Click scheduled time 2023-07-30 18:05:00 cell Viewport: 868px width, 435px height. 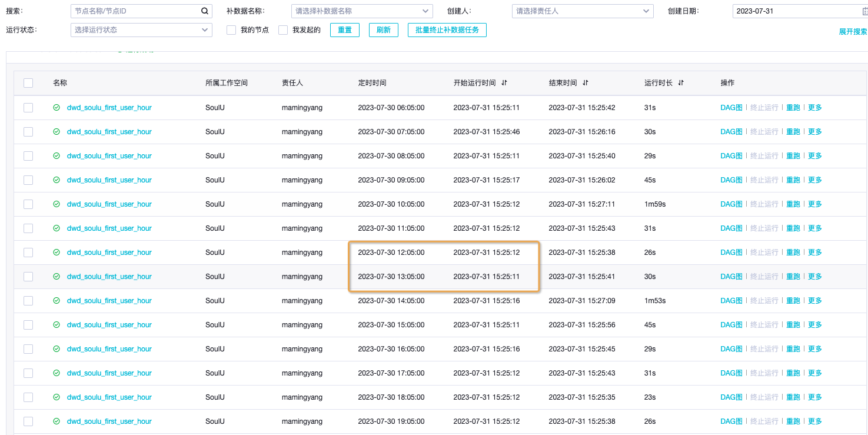(x=391, y=397)
